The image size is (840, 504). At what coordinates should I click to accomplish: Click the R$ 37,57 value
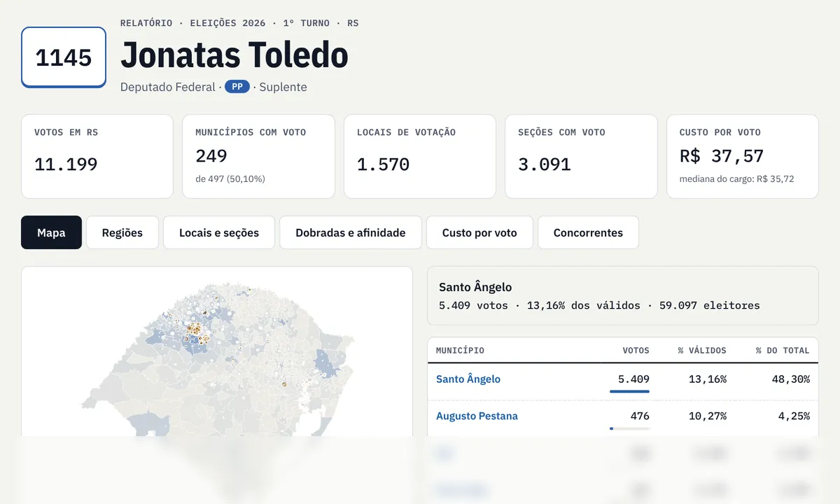tap(722, 155)
